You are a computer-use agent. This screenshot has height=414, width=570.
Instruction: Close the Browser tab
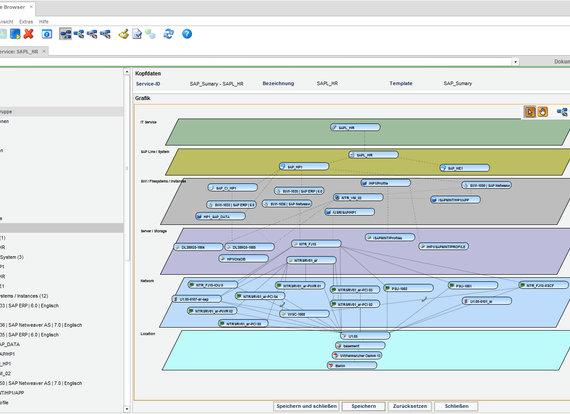pos(31,7)
